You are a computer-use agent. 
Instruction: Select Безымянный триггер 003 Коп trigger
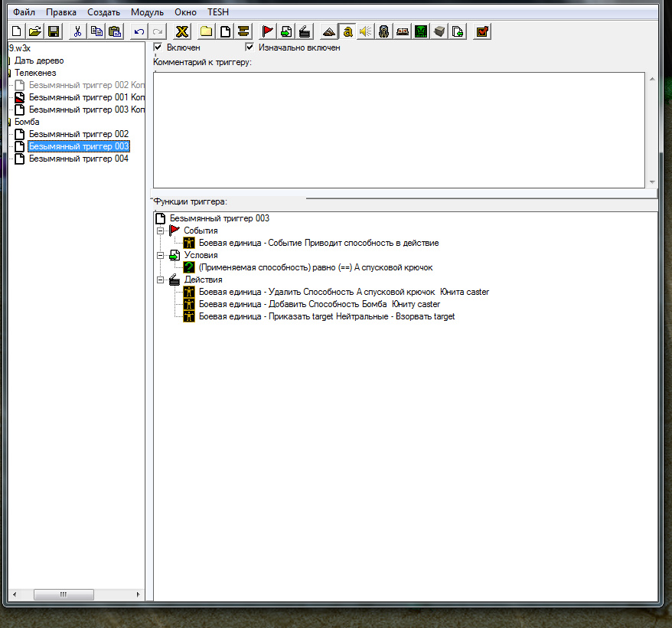[x=86, y=110]
